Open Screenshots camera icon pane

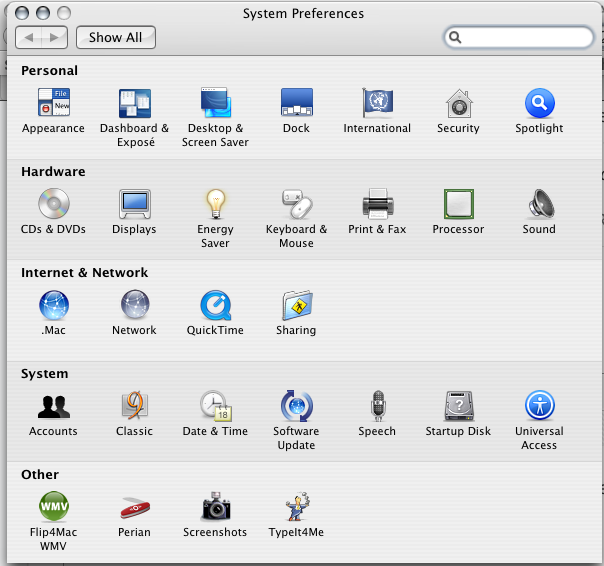point(216,506)
